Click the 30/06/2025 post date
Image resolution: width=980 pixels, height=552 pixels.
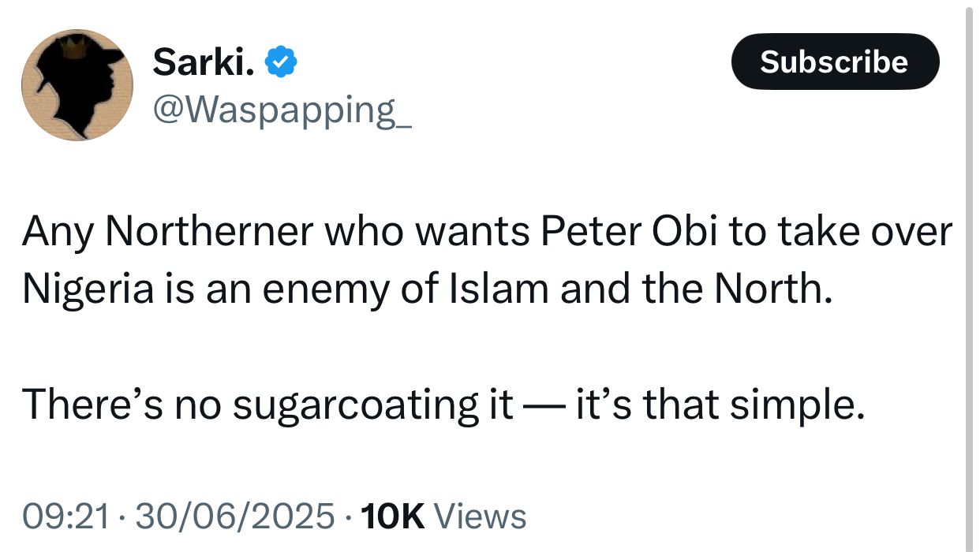click(x=234, y=517)
